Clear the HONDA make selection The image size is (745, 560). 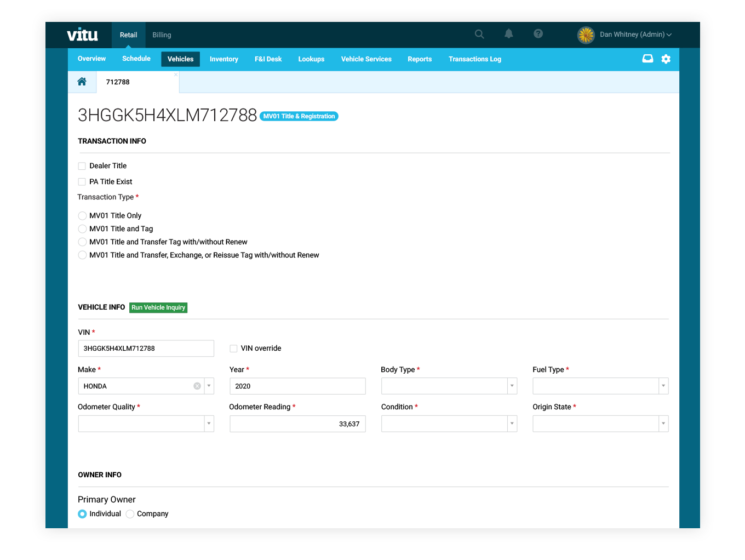click(197, 386)
